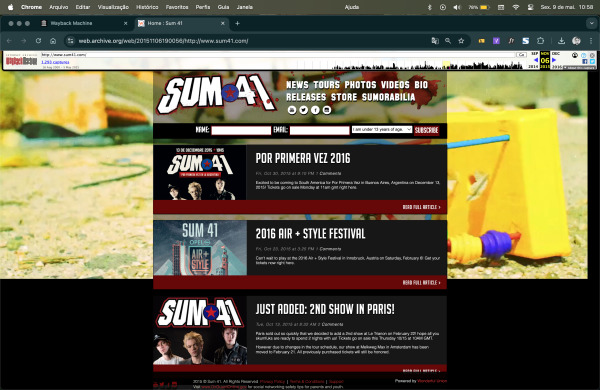Open the Editar menu
This screenshot has height=390, width=600.
click(83, 7)
